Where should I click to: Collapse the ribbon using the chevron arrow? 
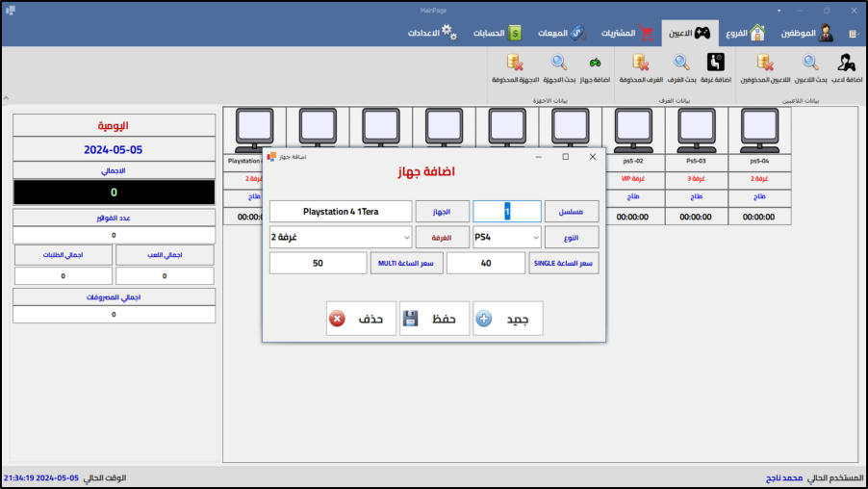tap(6, 97)
